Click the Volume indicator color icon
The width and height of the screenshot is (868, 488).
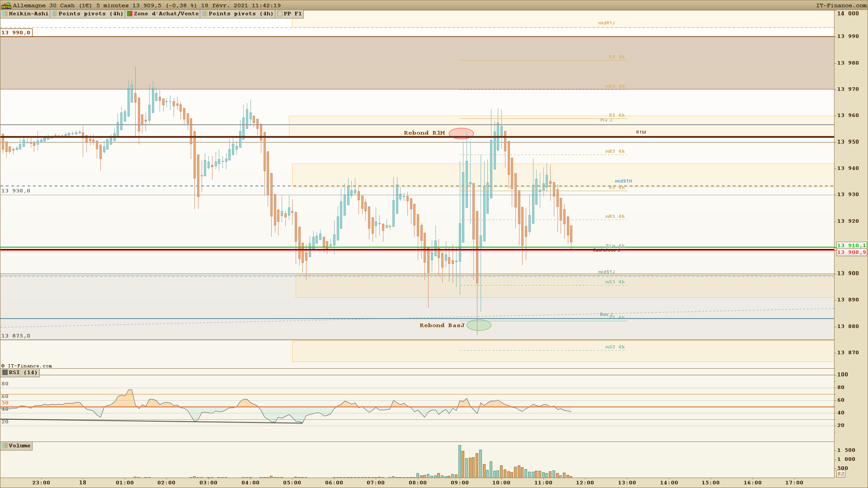click(5, 446)
